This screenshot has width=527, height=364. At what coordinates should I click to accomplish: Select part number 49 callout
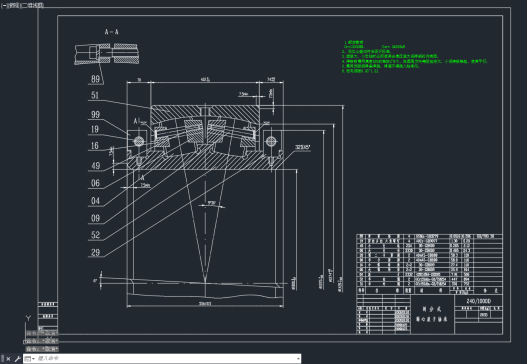[96, 166]
